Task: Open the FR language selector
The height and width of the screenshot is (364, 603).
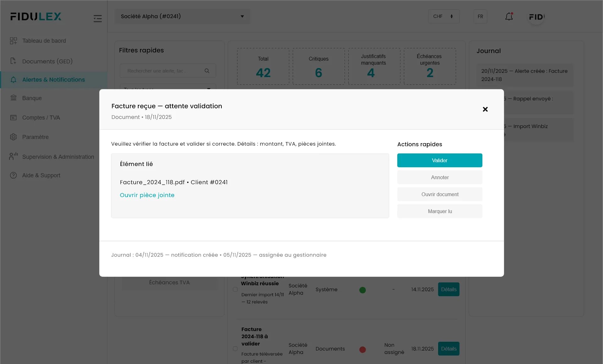Action: (x=480, y=16)
